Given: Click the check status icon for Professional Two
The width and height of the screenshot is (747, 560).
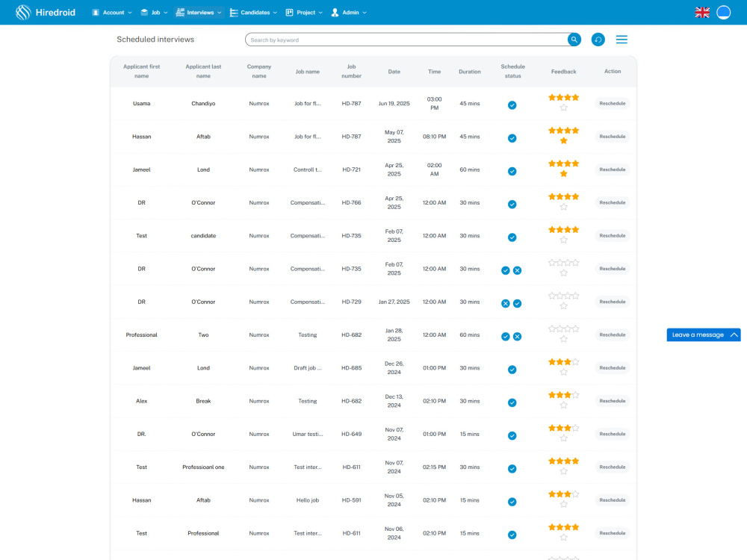Looking at the screenshot, I should (506, 337).
